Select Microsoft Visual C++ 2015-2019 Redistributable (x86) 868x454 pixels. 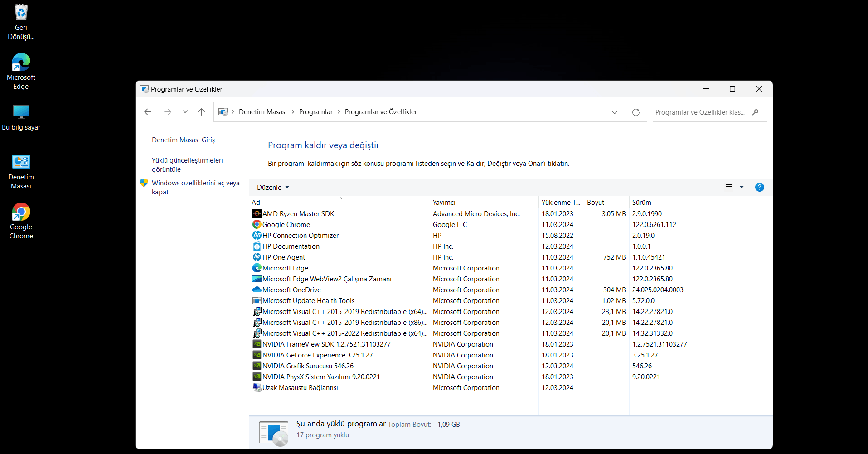344,322
